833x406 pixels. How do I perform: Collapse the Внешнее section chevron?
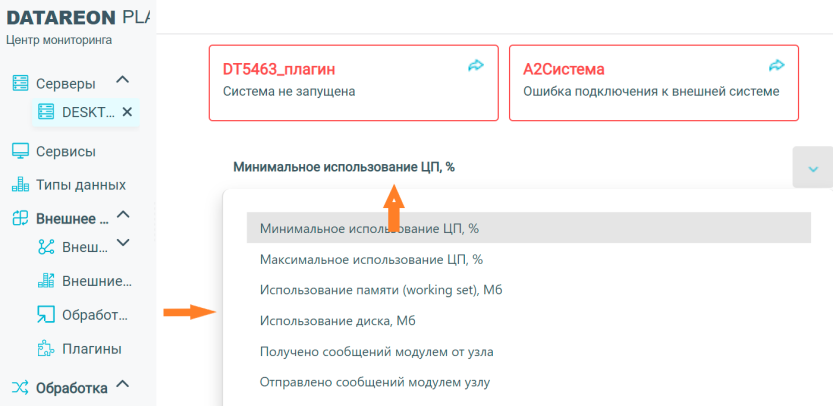point(123,216)
